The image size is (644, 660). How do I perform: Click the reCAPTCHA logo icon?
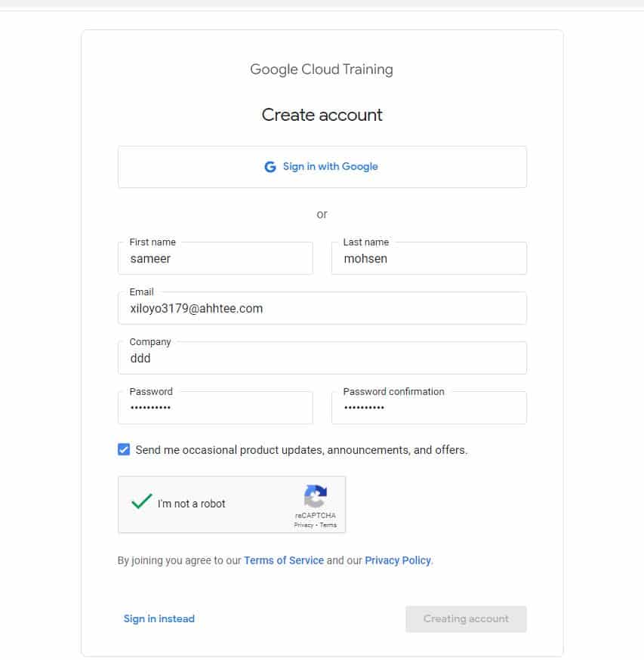tap(315, 497)
